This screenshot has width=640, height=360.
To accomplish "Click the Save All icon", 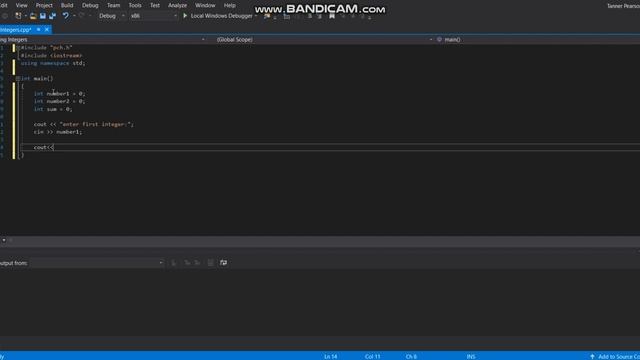I will click(52, 16).
